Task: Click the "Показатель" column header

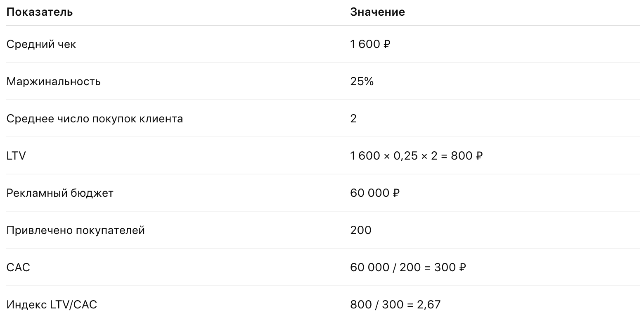Action: tap(40, 12)
